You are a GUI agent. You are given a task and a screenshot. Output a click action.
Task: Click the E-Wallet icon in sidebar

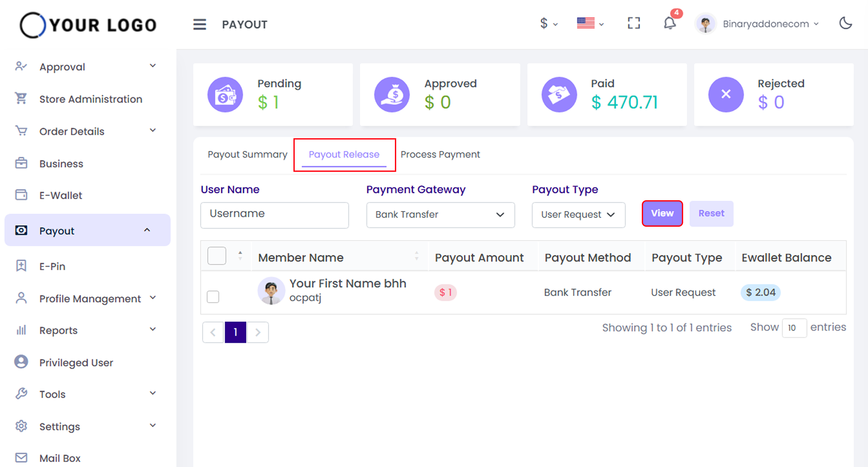(21, 195)
